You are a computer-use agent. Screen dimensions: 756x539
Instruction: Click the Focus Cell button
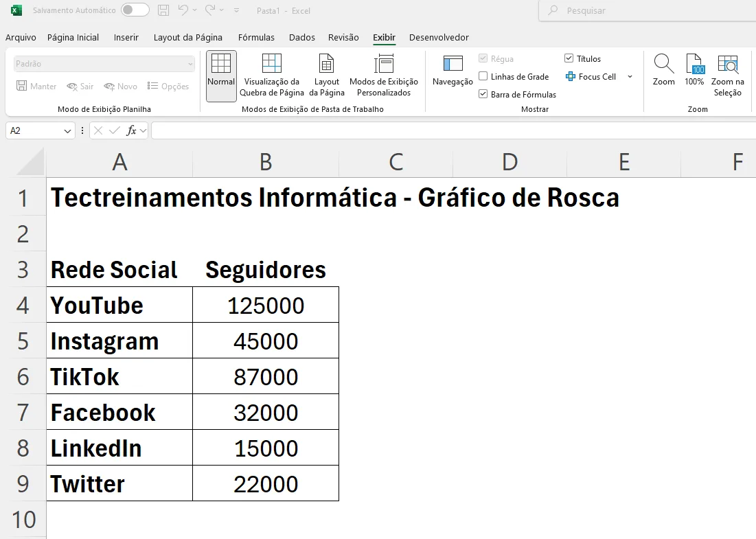[x=591, y=76]
